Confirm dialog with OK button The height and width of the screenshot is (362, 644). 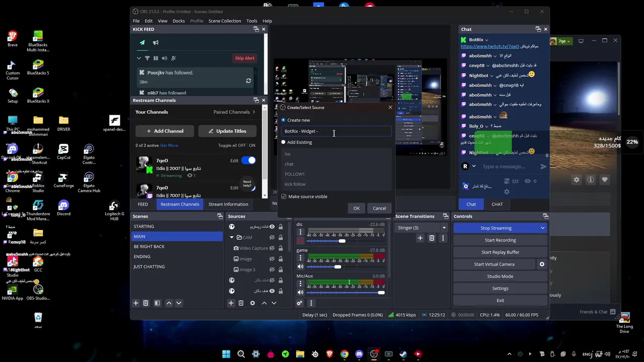(x=356, y=208)
